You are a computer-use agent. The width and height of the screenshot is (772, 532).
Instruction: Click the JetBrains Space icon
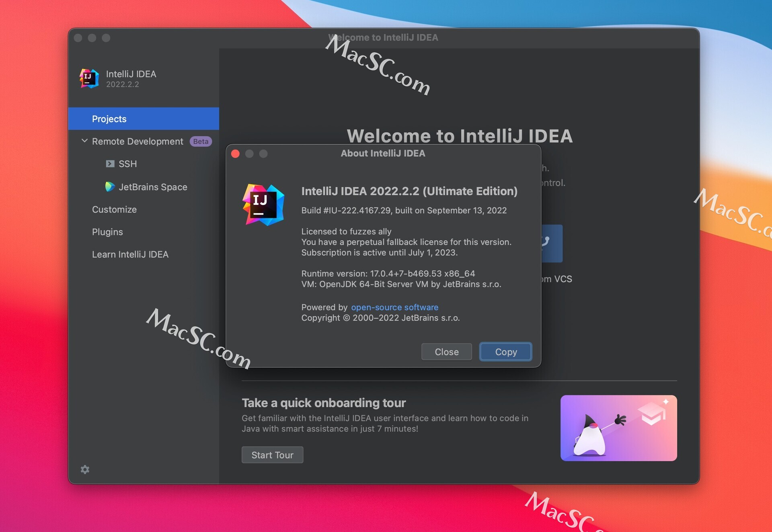[x=110, y=187]
